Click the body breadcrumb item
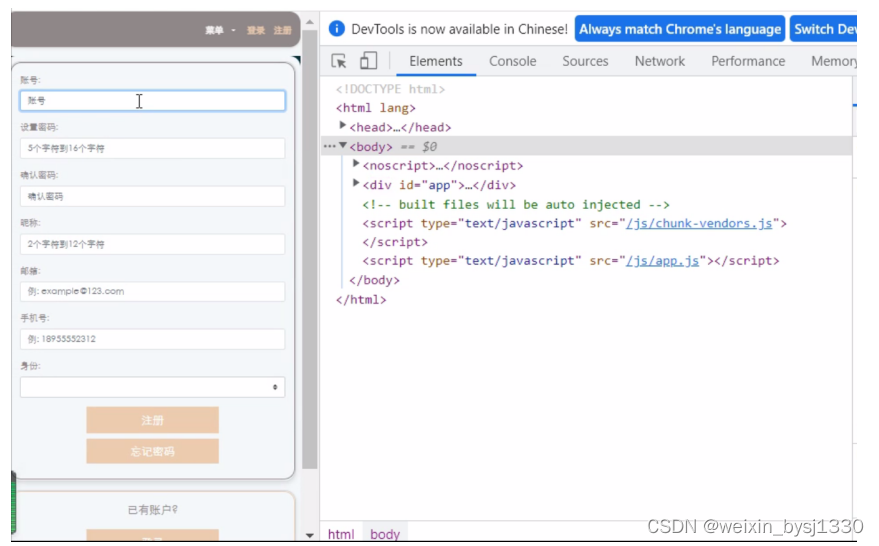The width and height of the screenshot is (879, 546). 385,534
